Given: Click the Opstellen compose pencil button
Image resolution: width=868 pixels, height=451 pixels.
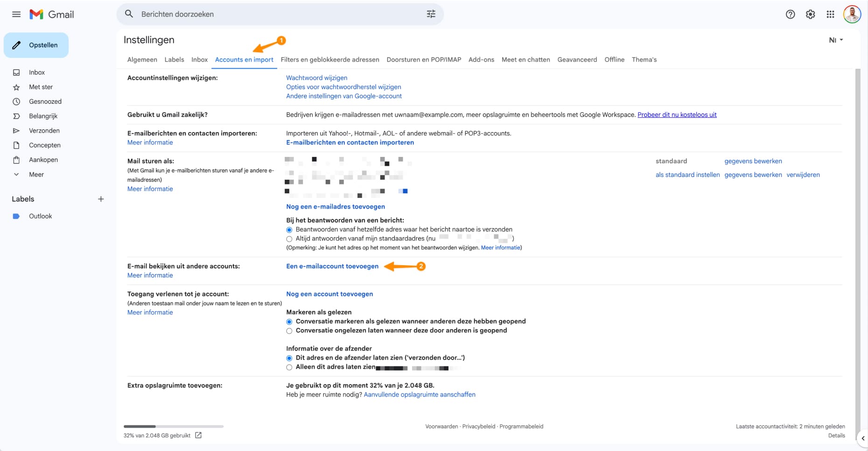Looking at the screenshot, I should 36,45.
